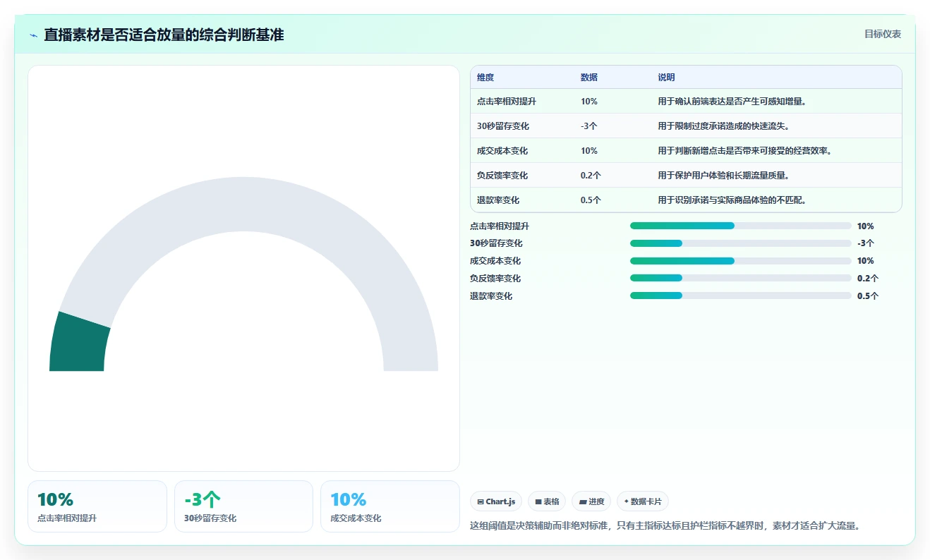Click the 0.5个 value in the table
The width and height of the screenshot is (930, 560).
pos(591,200)
